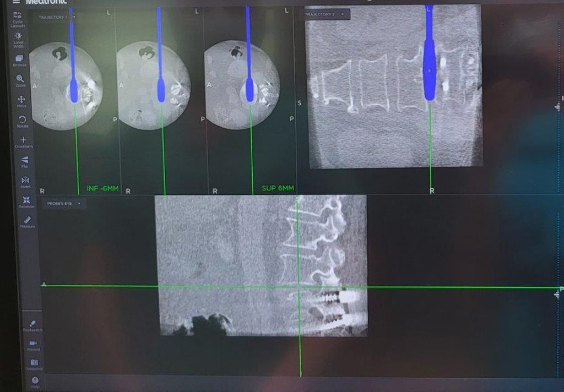Select the Move tool
The height and width of the screenshot is (392, 564).
[x=21, y=100]
